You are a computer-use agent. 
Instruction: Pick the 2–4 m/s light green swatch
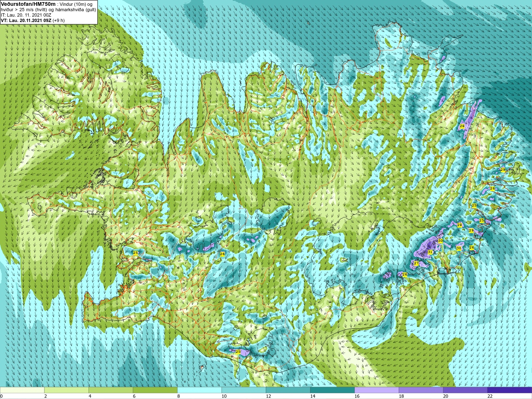click(x=66, y=390)
